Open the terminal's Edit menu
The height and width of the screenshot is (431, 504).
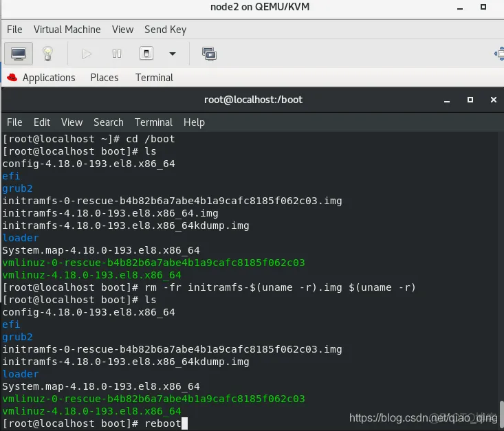click(x=42, y=122)
